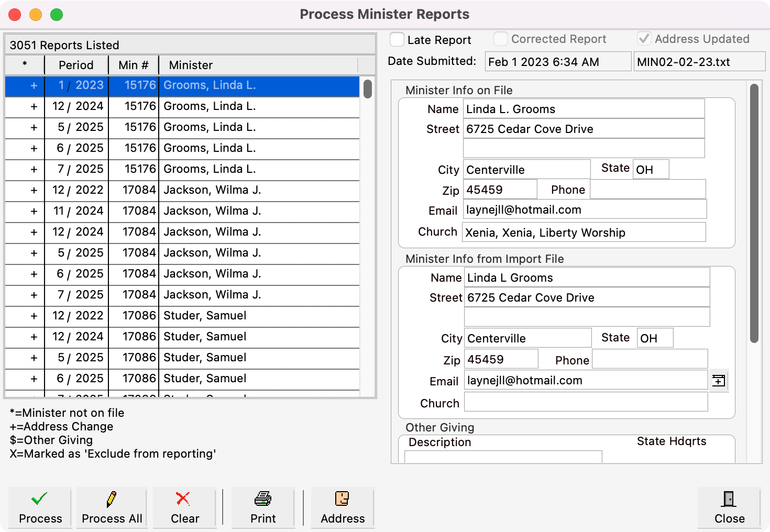Select the 12/2022 Studer, Samuel report

(210, 316)
